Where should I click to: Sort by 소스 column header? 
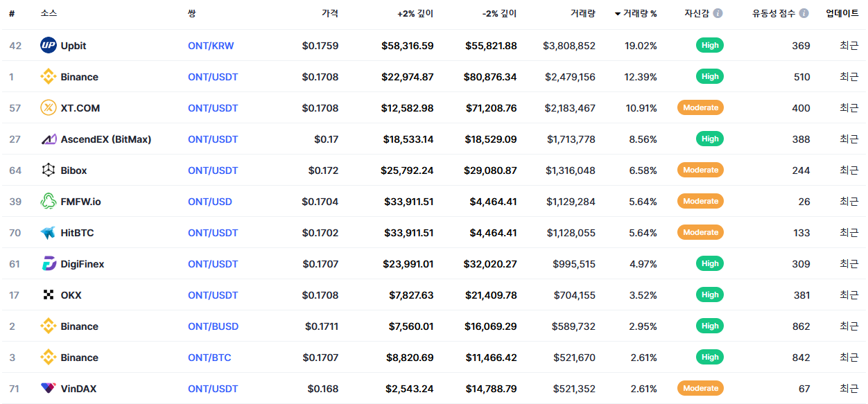click(x=49, y=13)
